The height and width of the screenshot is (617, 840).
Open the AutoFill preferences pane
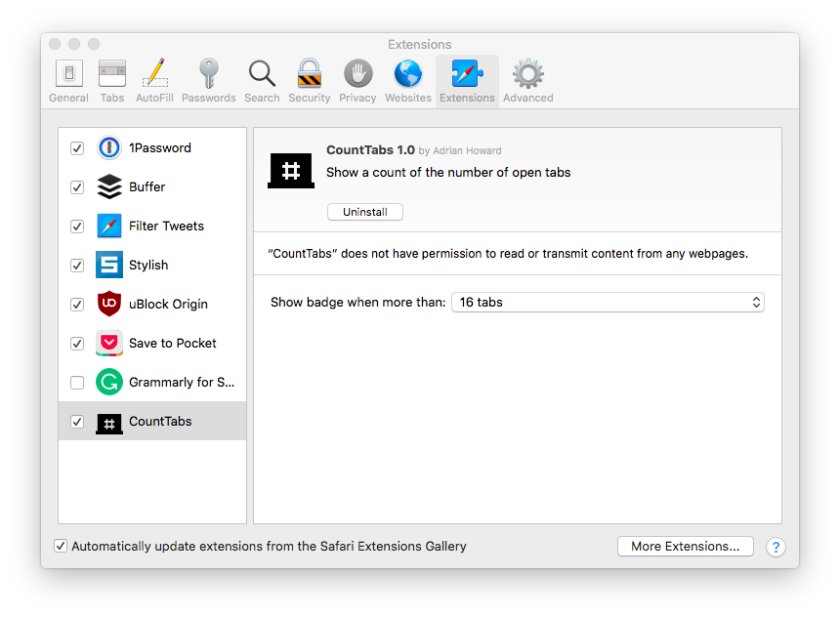pyautogui.click(x=155, y=81)
